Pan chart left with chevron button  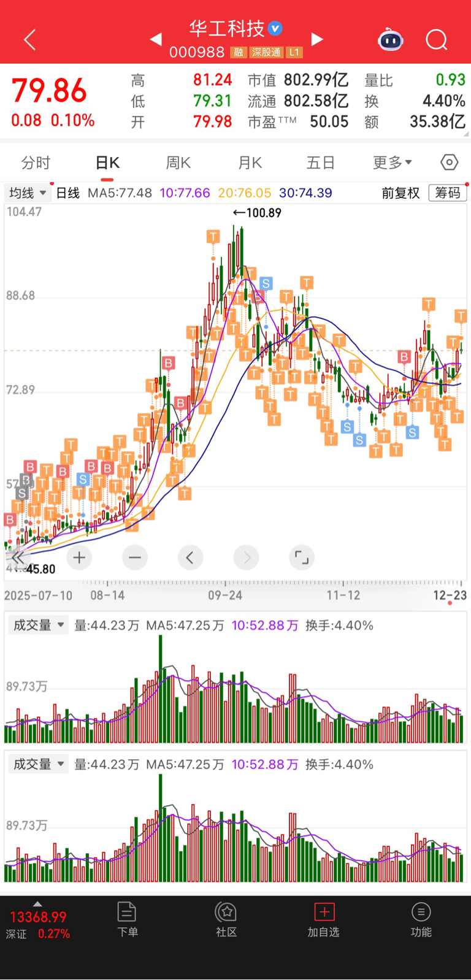[190, 557]
